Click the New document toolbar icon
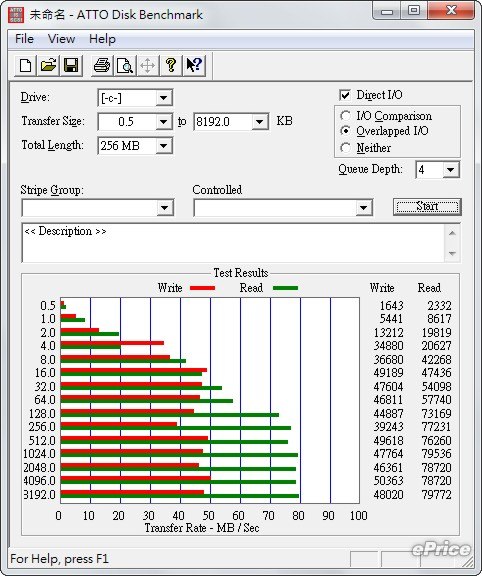This screenshot has height=576, width=482. [x=25, y=65]
